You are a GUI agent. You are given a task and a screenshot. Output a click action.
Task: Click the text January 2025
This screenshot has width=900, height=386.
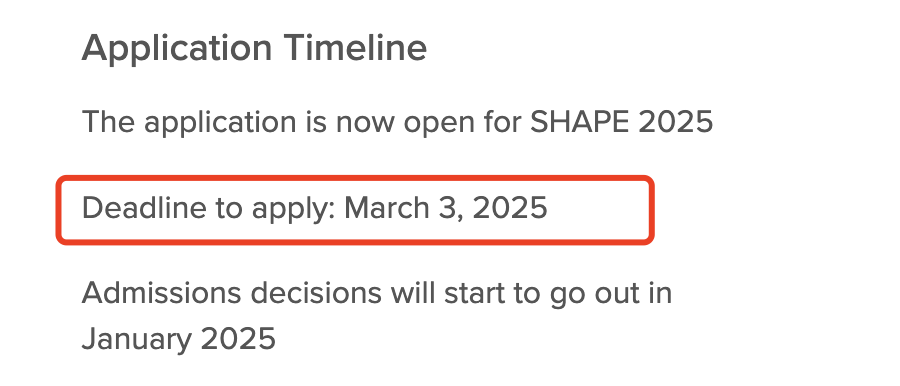tap(179, 339)
